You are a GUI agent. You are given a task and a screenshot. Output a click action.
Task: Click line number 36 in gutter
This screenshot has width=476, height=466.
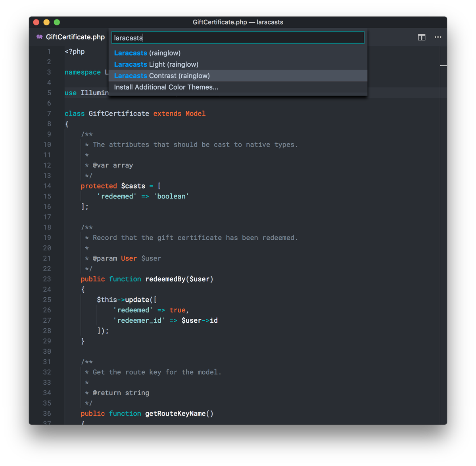coord(47,413)
